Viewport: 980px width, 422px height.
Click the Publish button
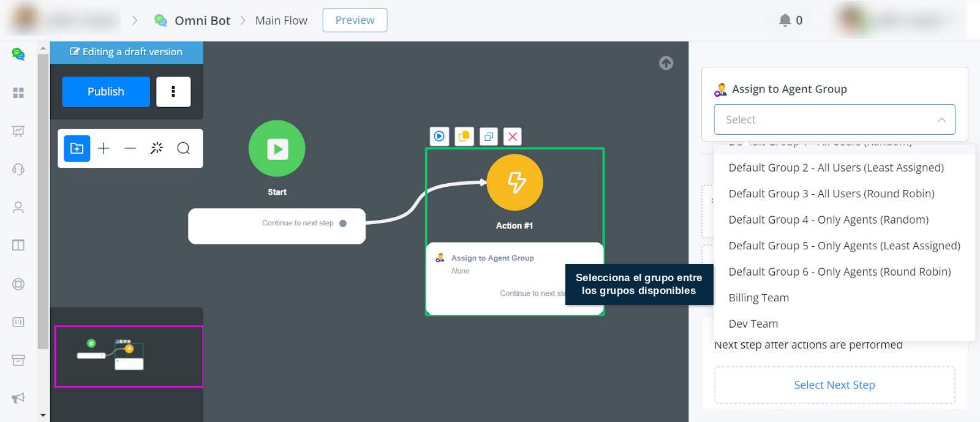pyautogui.click(x=106, y=92)
